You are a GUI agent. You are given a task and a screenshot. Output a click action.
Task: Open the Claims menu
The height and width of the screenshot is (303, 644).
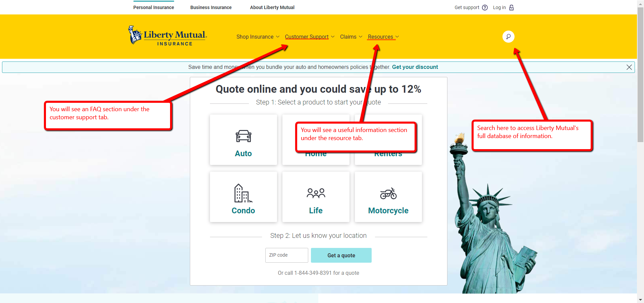(x=348, y=37)
